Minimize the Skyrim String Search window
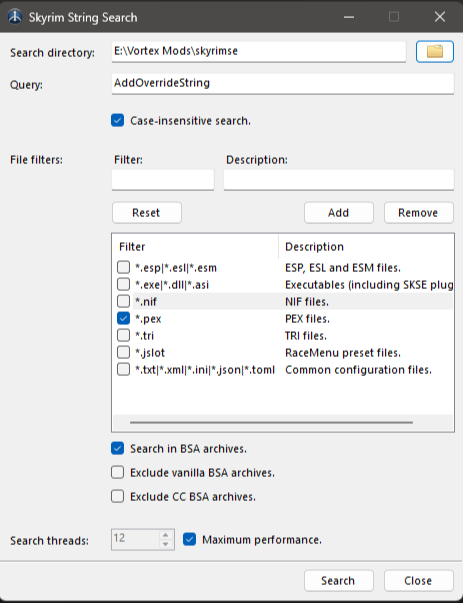 tap(349, 17)
